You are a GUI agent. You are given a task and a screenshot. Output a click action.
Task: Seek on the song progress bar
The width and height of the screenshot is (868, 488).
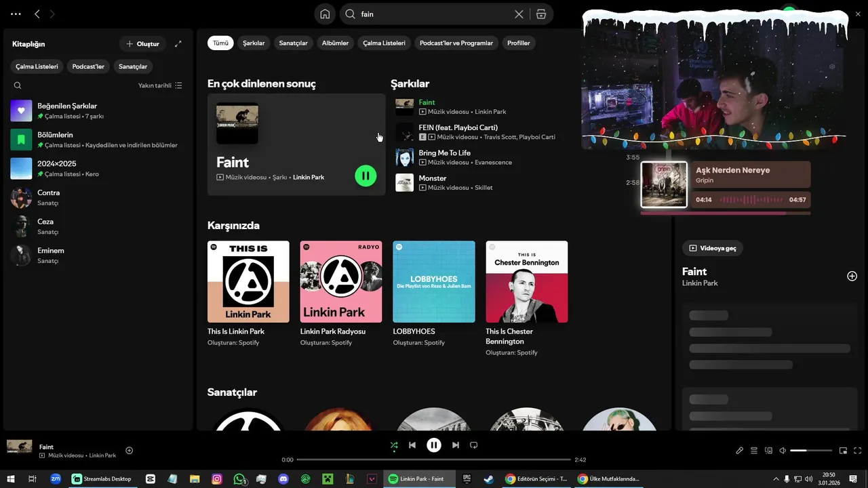(x=434, y=460)
